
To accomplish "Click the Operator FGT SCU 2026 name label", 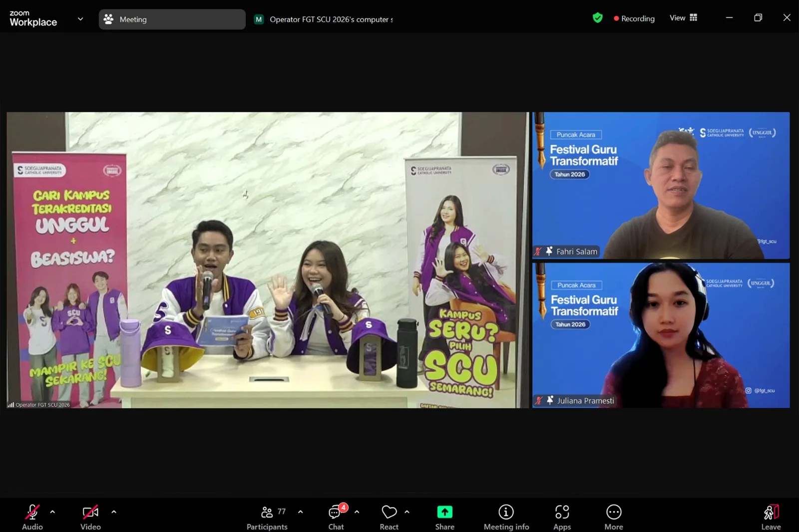I will 42,405.
